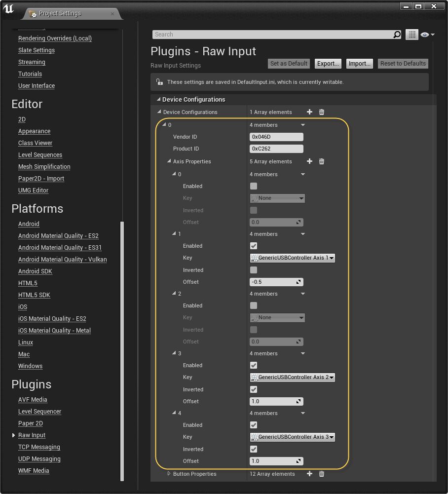448x494 pixels.
Task: Add element to Button Properties array
Action: (x=310, y=474)
